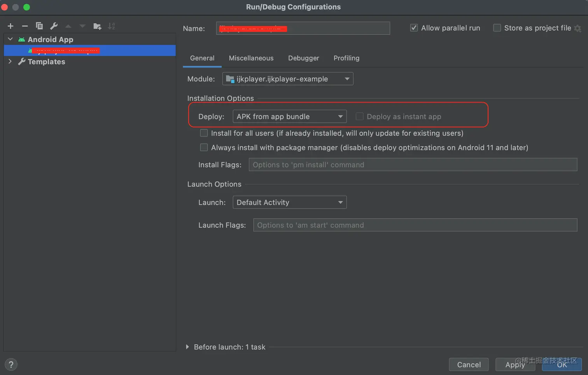
Task: Click the add new configuration plus icon
Action: pos(10,26)
